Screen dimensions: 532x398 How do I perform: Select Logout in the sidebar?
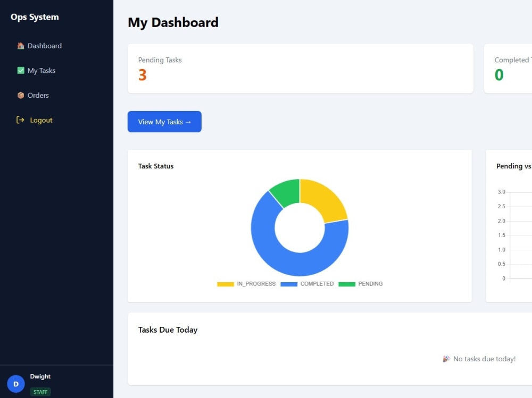tap(34, 120)
